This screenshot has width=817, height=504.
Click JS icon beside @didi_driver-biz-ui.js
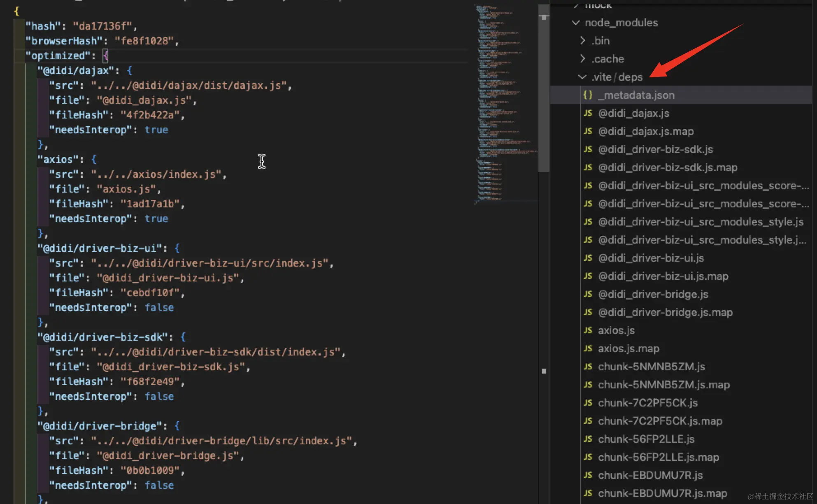click(588, 258)
